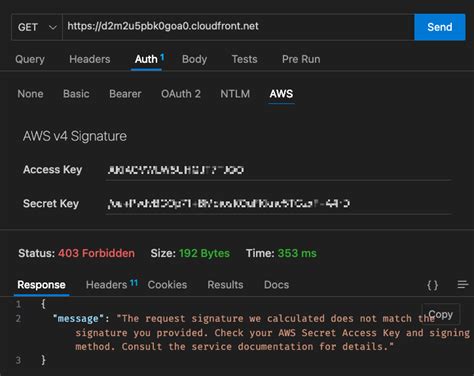Screen dimensions: 474x376
Task: Open the Body tab
Action: (194, 59)
